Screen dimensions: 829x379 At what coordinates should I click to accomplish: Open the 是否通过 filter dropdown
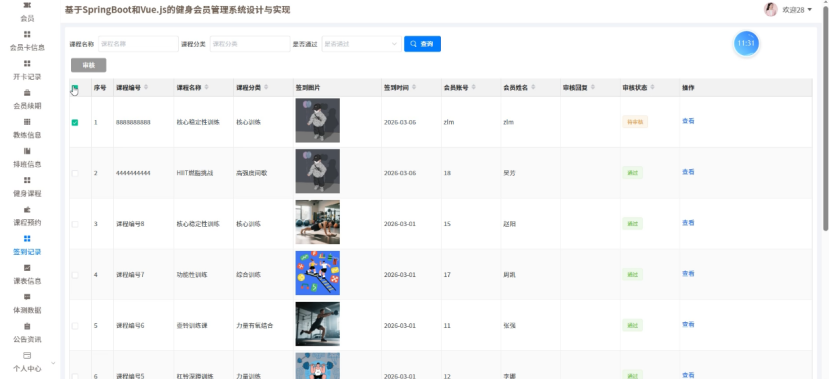(361, 44)
